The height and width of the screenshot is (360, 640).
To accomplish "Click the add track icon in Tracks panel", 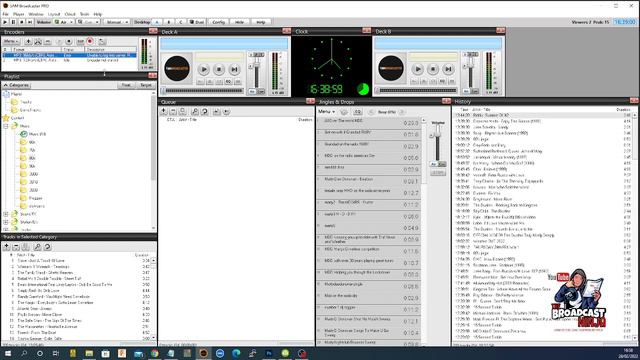I will pos(7,247).
